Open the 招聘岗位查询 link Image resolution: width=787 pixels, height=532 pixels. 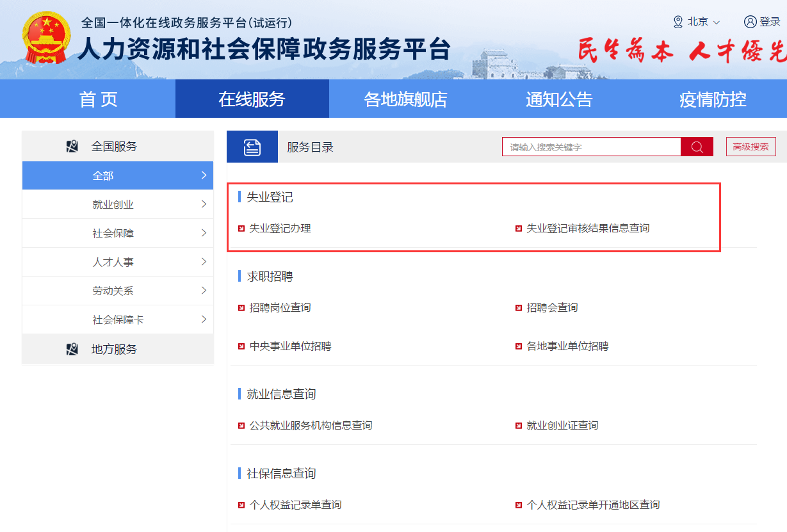[280, 308]
